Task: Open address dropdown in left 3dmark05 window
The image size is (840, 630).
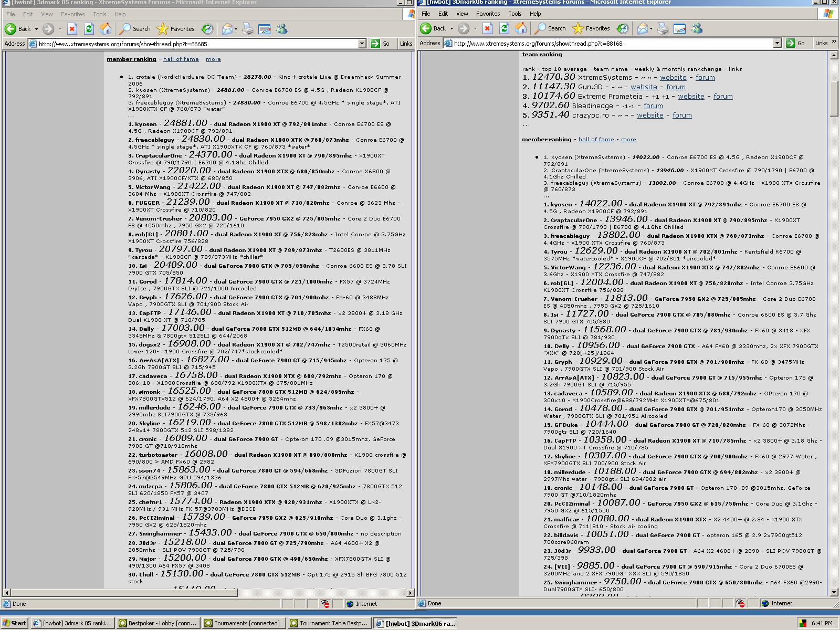Action: pos(362,44)
